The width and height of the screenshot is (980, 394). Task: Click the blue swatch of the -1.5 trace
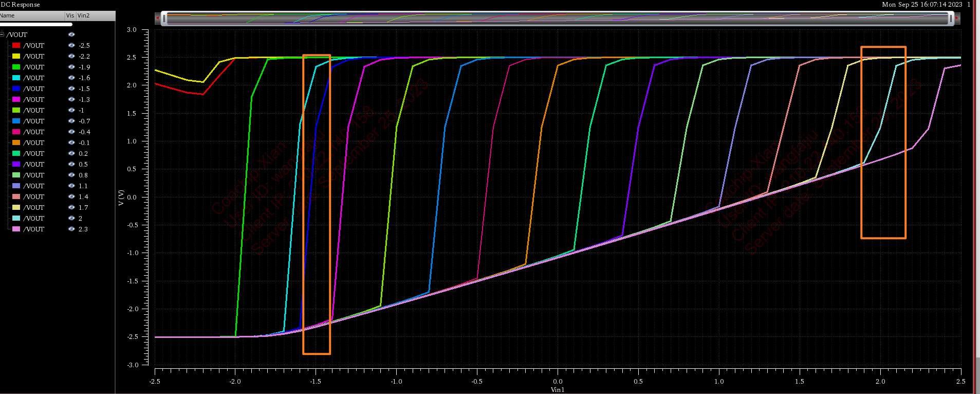[16, 88]
